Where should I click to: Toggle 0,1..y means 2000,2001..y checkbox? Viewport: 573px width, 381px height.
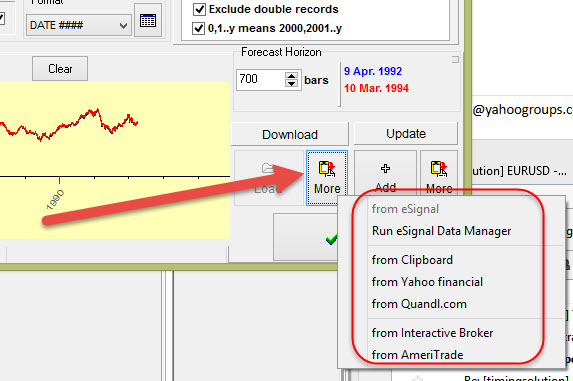(x=198, y=28)
